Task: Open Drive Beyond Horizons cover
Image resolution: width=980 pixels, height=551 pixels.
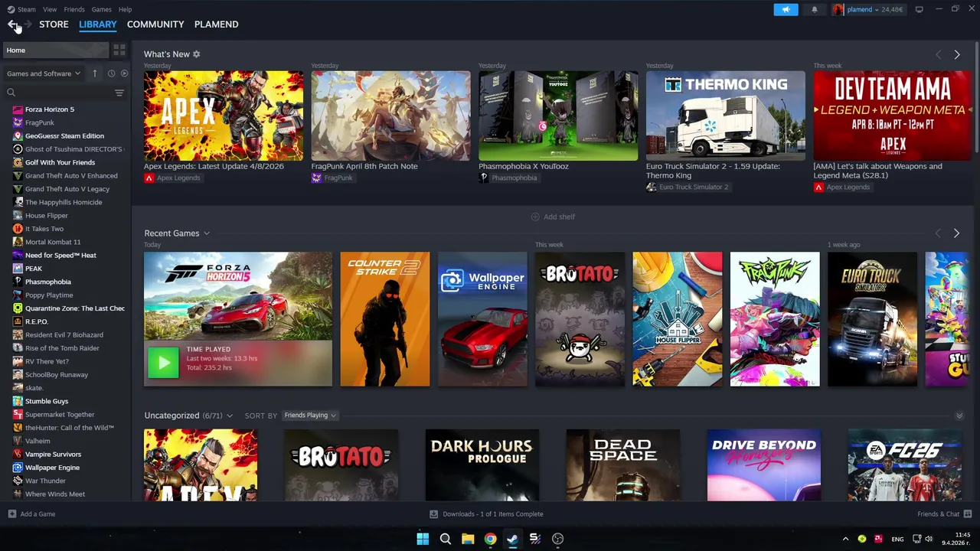Action: click(763, 465)
